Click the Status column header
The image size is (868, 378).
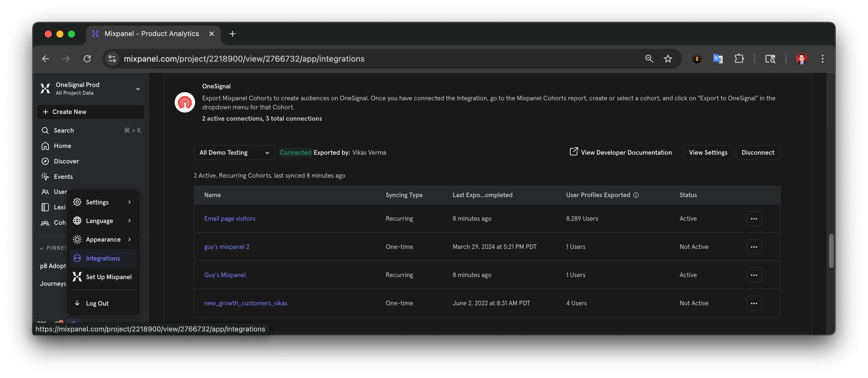tap(688, 195)
